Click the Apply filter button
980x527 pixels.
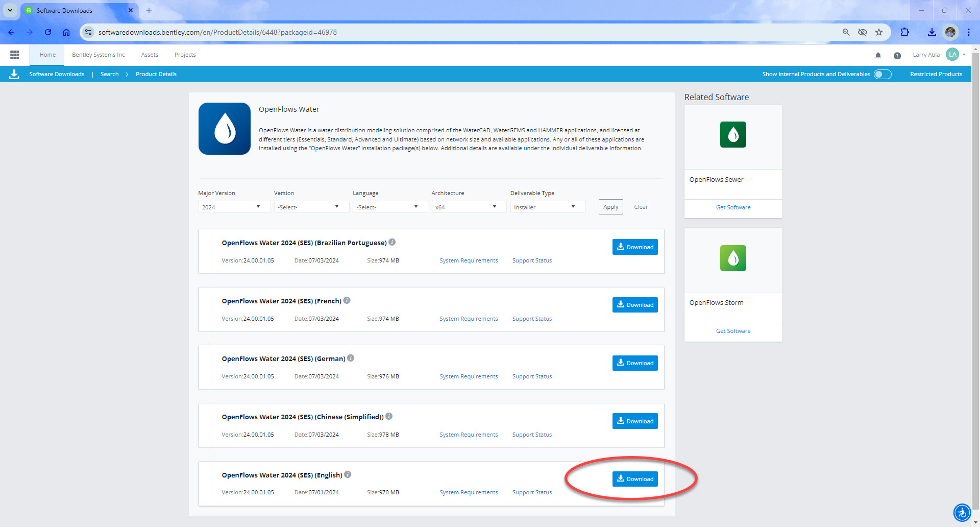point(610,207)
